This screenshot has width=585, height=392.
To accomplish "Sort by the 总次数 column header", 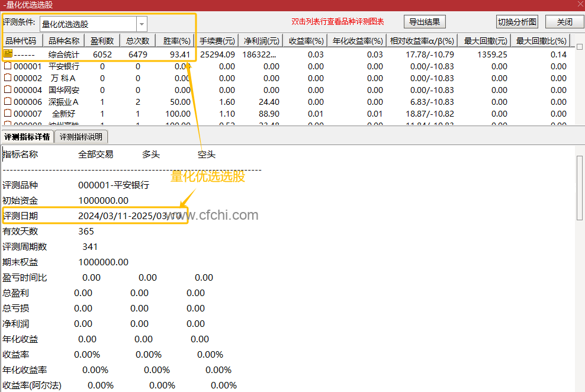I will (x=138, y=41).
